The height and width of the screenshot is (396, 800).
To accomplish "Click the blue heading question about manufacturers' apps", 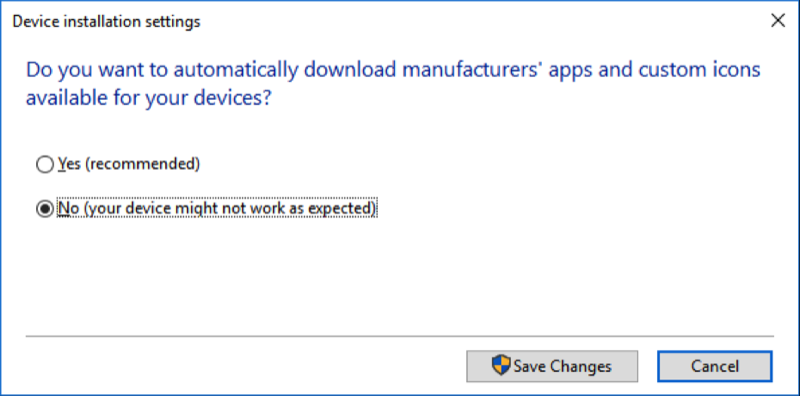I will (x=393, y=84).
